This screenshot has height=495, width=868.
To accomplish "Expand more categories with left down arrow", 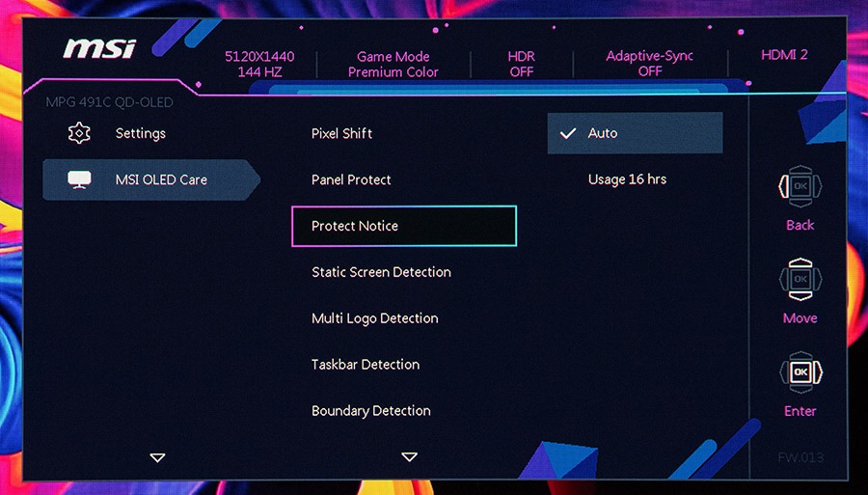I will click(158, 458).
